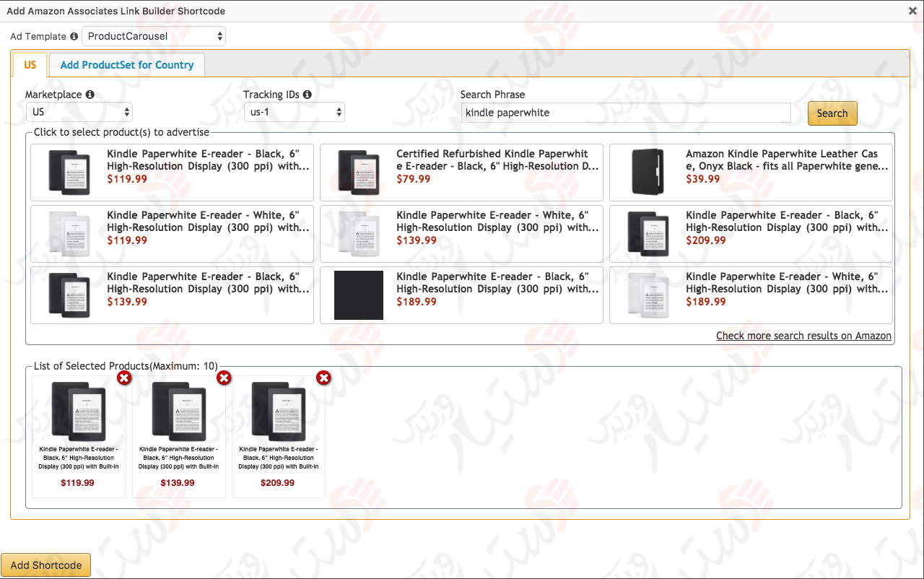Select the Certified Refurbished Kindle Paperwhite $79.99
Screen dimensions: 924x579
(461, 173)
